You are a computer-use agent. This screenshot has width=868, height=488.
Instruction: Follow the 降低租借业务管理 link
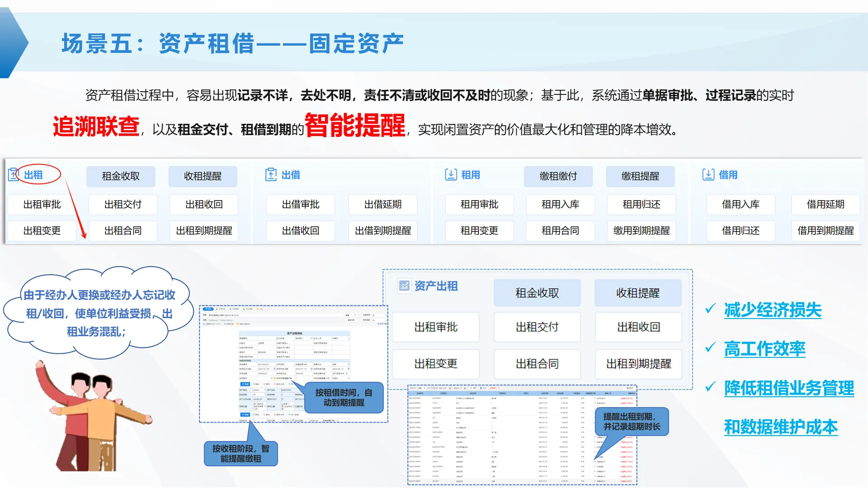[x=789, y=388]
